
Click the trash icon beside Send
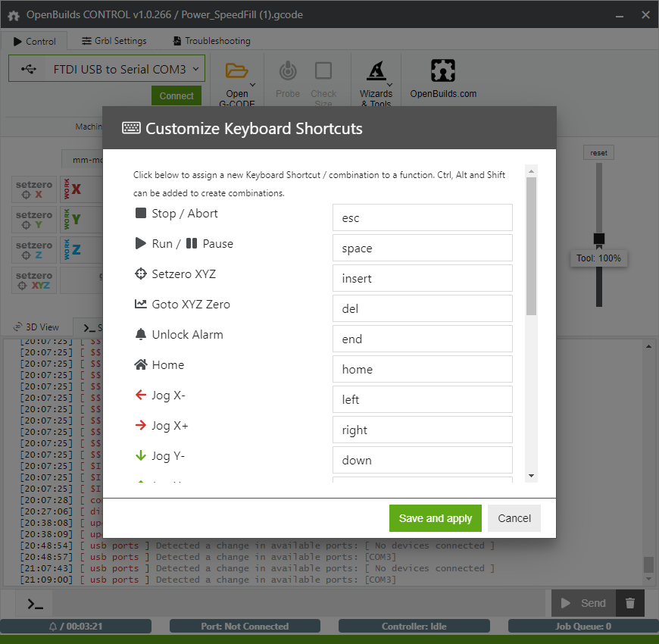pyautogui.click(x=629, y=603)
